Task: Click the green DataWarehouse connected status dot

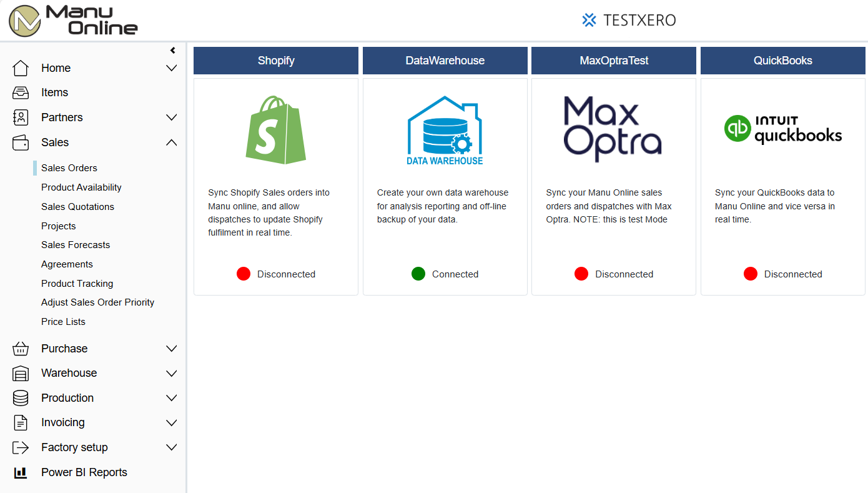Action: click(x=418, y=274)
